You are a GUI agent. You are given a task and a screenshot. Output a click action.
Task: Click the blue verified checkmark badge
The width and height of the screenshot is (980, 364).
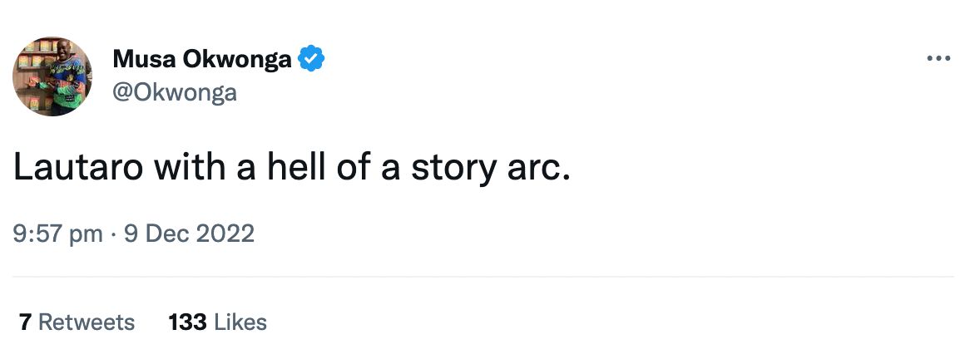312,59
